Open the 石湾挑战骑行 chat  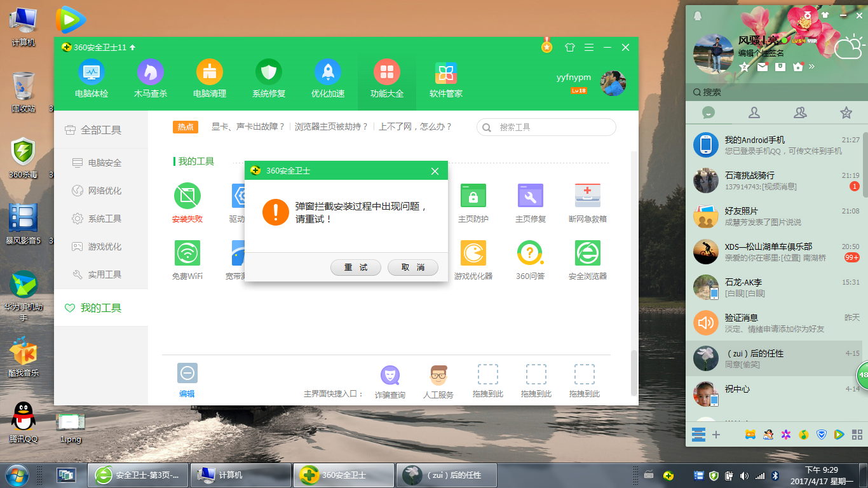(x=775, y=180)
